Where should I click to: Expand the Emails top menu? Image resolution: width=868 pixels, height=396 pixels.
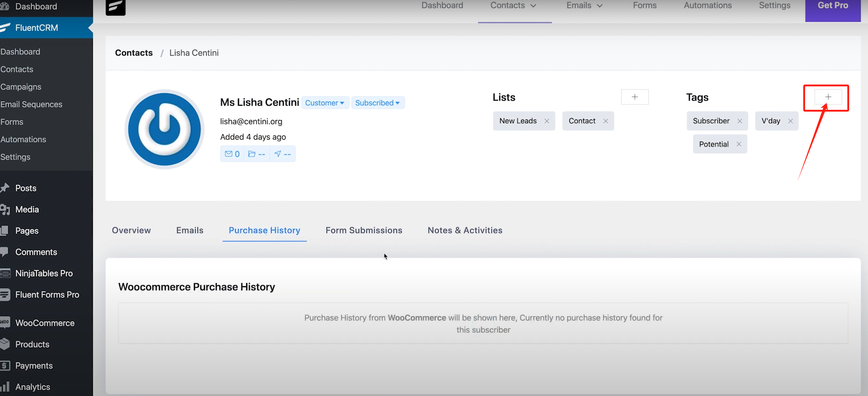584,6
